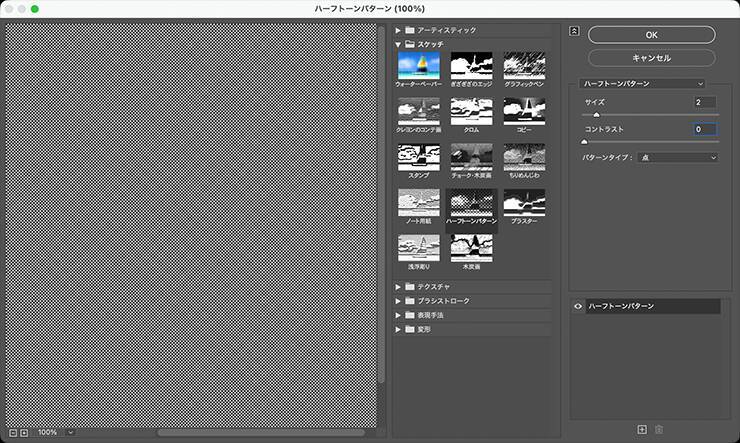
Task: Click the キャンセル button
Action: click(x=652, y=58)
